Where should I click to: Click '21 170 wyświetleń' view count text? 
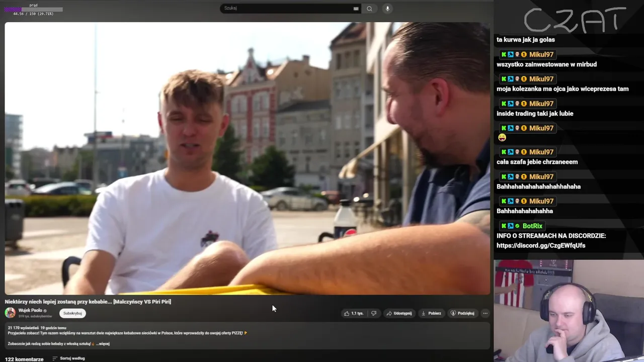tap(24, 328)
